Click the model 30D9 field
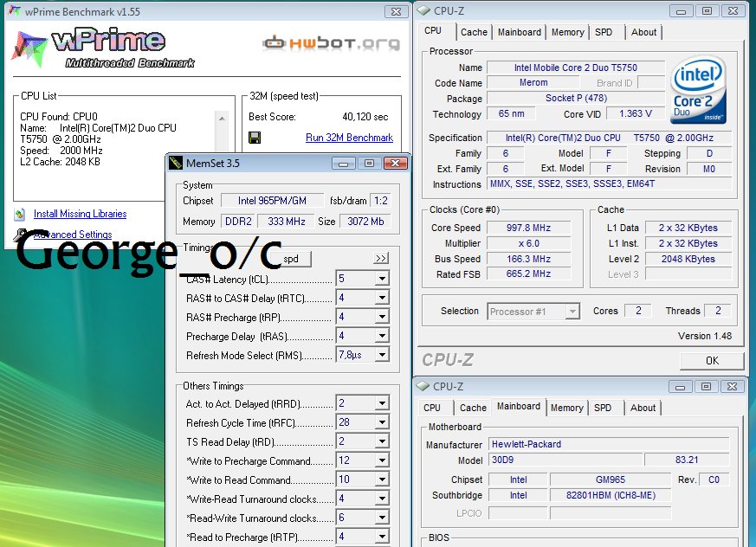Viewport: 756px width, 547px height. [x=565, y=460]
